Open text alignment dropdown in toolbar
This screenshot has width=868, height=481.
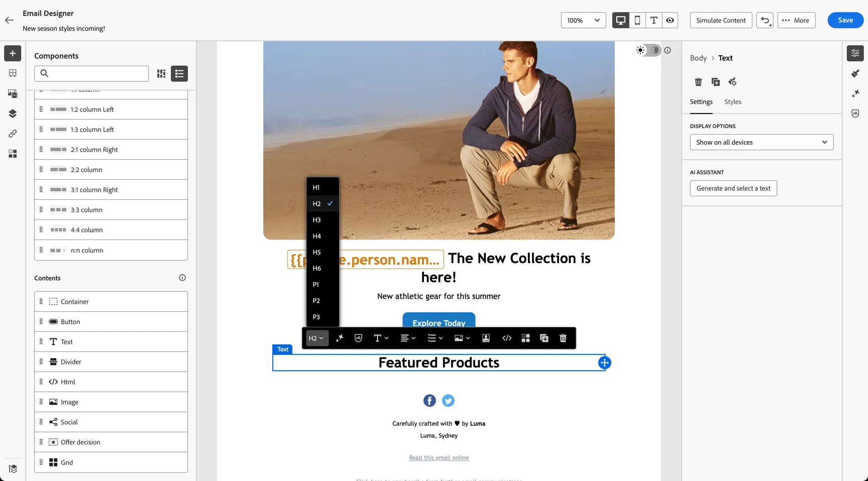408,338
